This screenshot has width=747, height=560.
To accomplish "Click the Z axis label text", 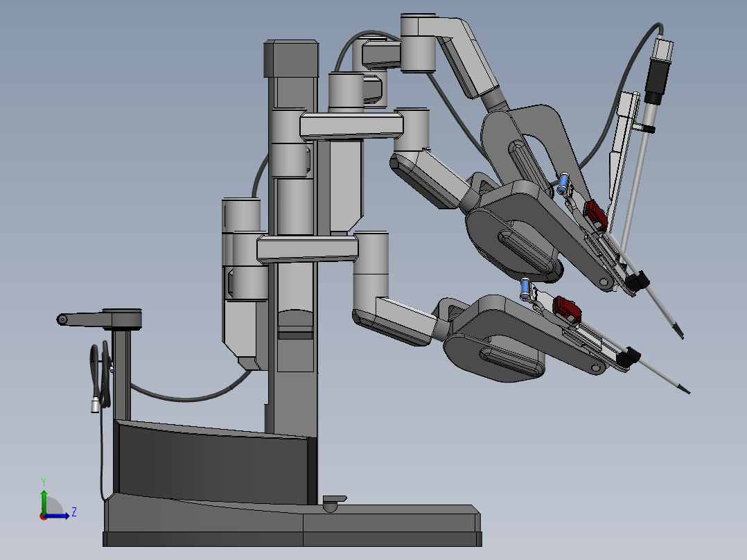I will (74, 511).
